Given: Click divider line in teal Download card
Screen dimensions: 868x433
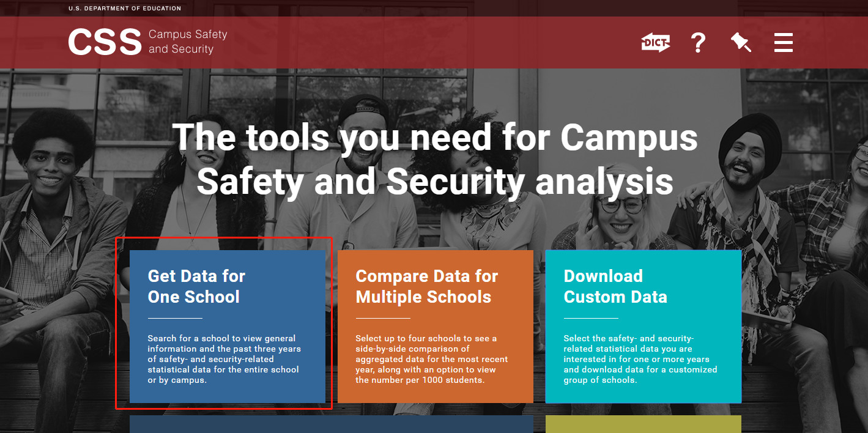Looking at the screenshot, I should point(591,318).
